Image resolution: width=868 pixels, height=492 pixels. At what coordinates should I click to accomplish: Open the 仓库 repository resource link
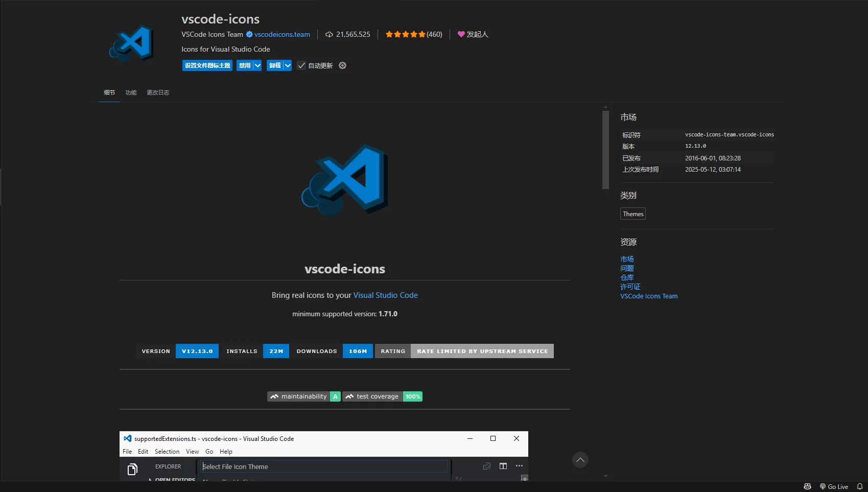point(627,277)
